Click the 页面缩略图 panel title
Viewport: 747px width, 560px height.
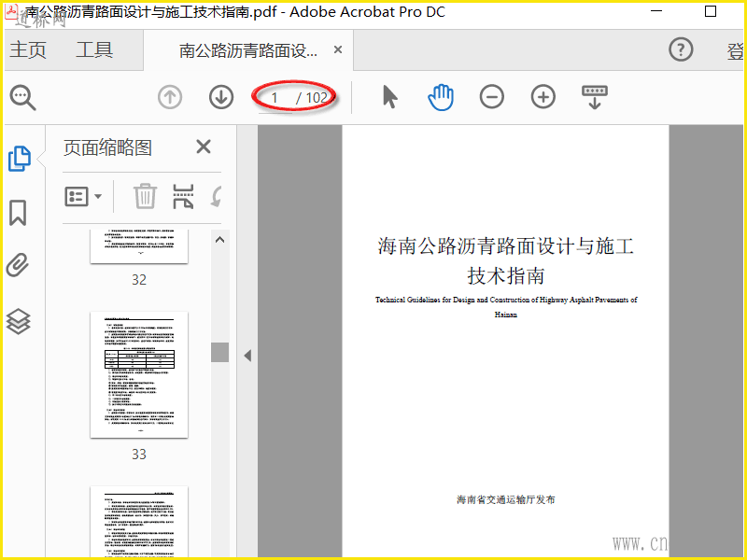click(107, 147)
